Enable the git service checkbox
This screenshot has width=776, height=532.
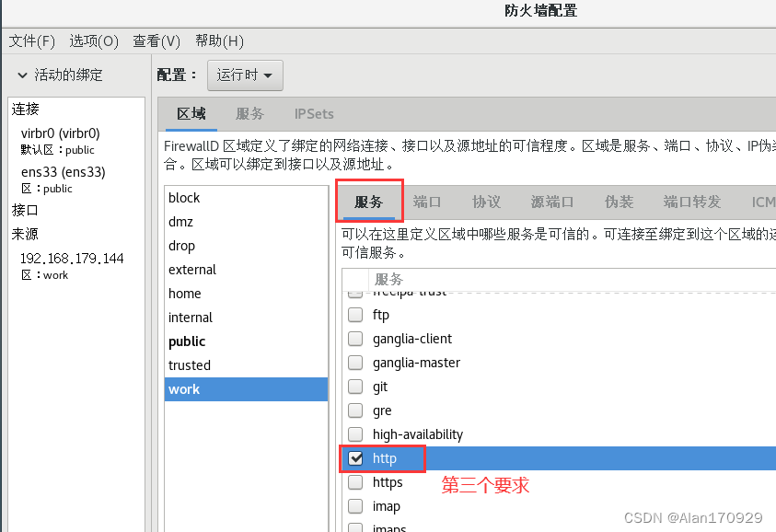pyautogui.click(x=355, y=386)
